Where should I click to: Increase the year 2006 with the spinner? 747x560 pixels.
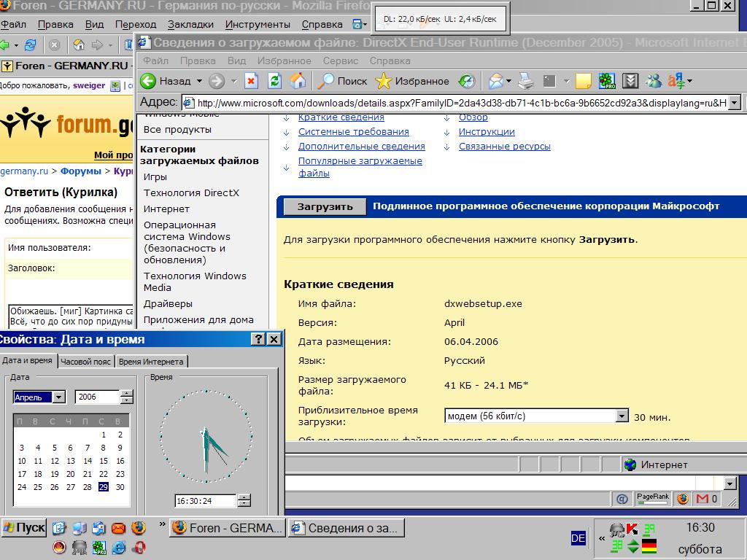(127, 393)
